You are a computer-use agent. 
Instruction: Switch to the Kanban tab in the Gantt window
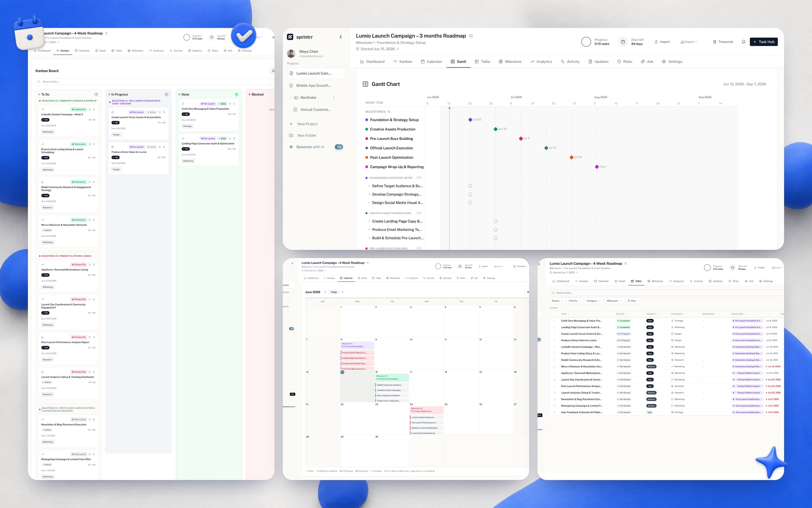click(x=402, y=62)
